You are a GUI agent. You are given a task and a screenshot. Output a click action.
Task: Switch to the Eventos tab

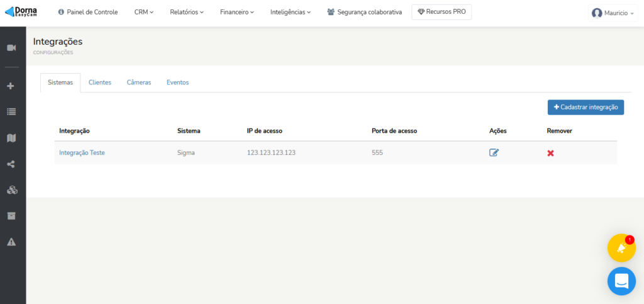pyautogui.click(x=178, y=82)
